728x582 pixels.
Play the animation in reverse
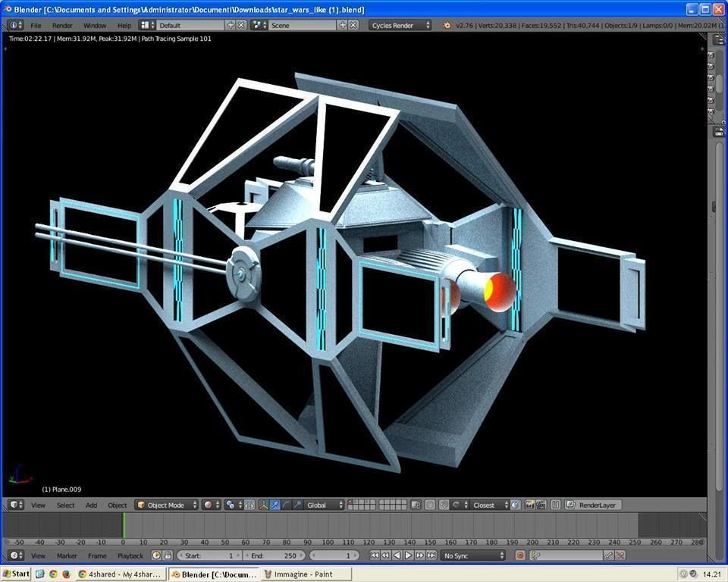(x=397, y=555)
